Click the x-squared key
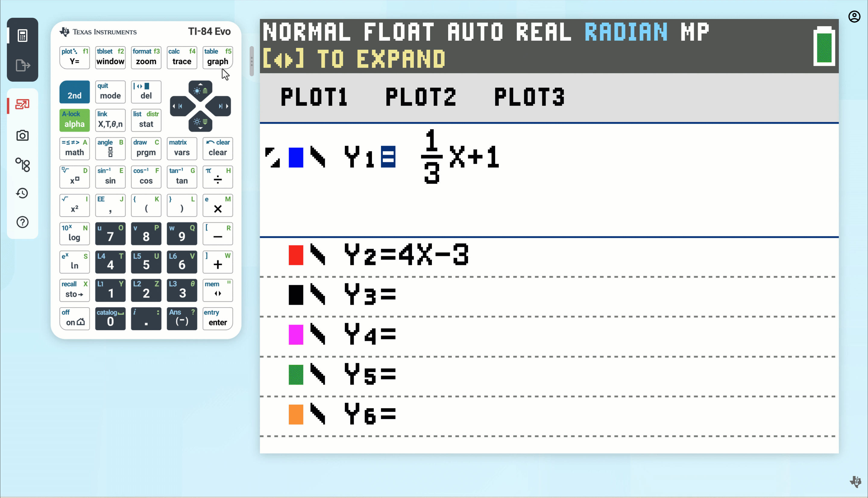This screenshot has height=498, width=868. coord(74,206)
